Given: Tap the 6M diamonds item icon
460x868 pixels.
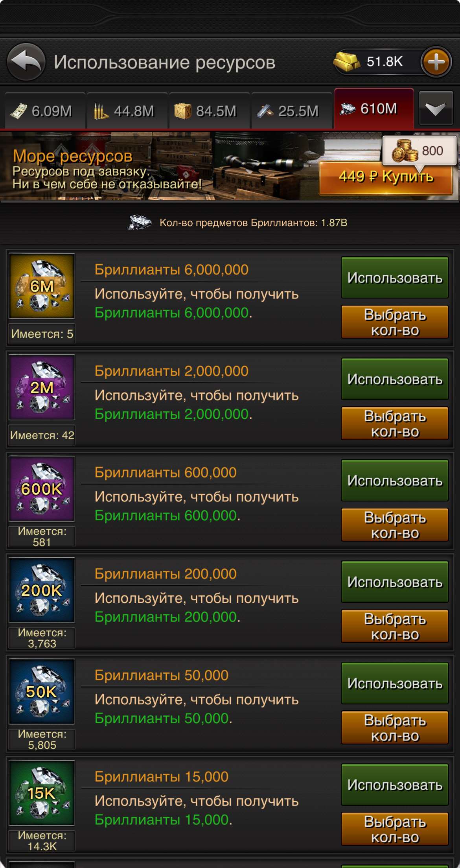Looking at the screenshot, I should tap(42, 286).
